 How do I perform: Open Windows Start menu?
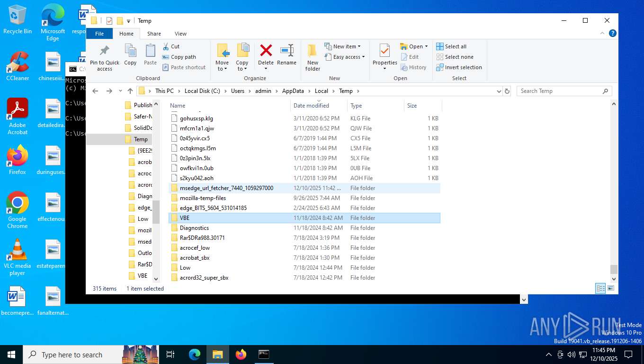tap(11, 355)
